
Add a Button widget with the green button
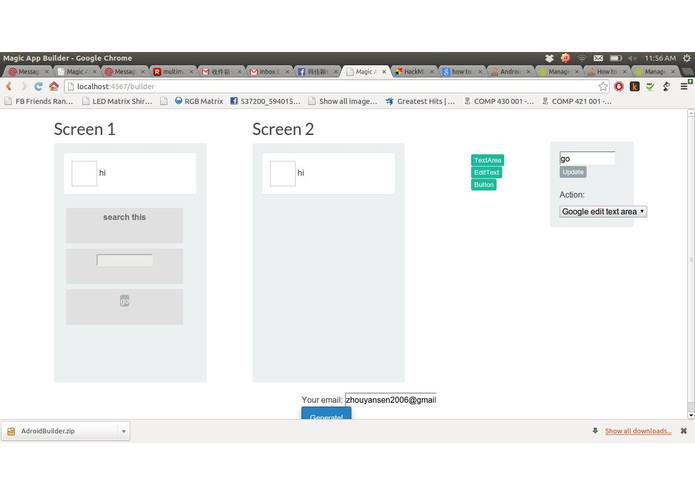[x=483, y=185]
